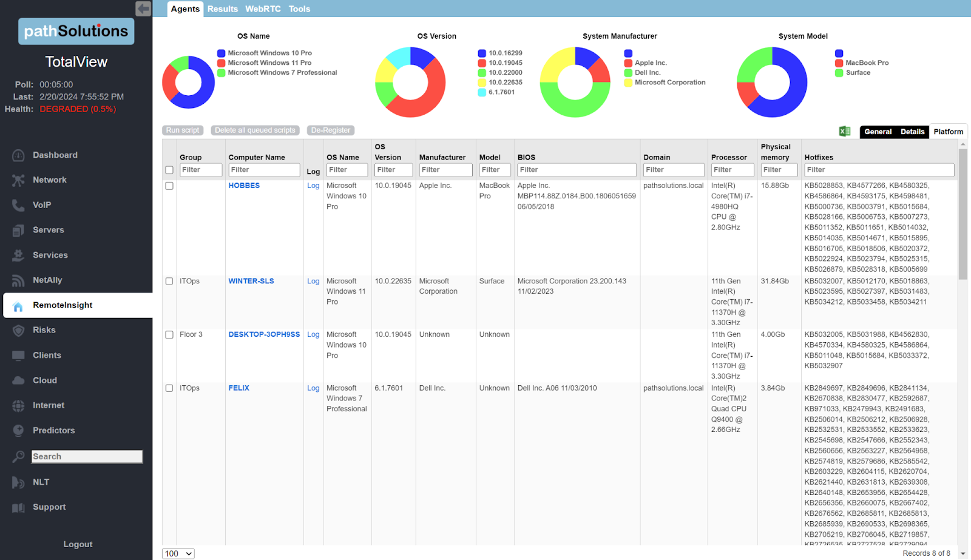Export the agents table to Excel
971x560 pixels.
pos(845,131)
